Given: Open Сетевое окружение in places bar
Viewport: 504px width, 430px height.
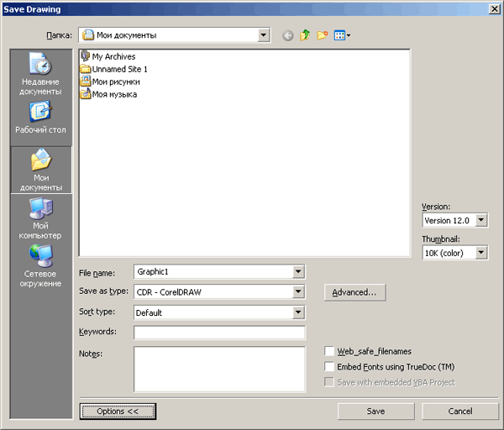Looking at the screenshot, I should (x=41, y=266).
